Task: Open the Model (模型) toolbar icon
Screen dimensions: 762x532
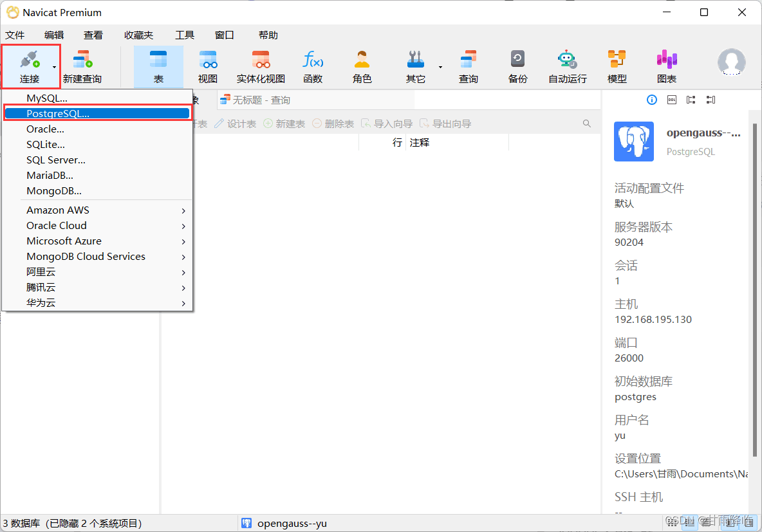Action: [x=617, y=66]
